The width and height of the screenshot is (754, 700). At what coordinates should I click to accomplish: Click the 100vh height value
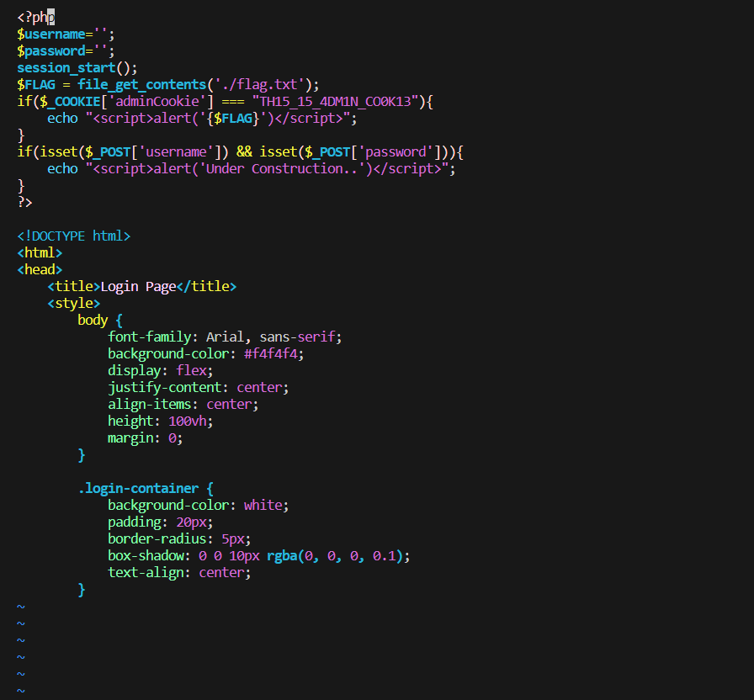(187, 422)
